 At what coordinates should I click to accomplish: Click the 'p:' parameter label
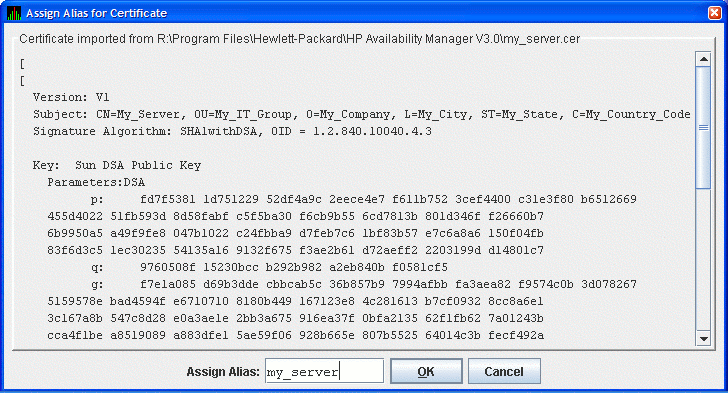[97, 200]
